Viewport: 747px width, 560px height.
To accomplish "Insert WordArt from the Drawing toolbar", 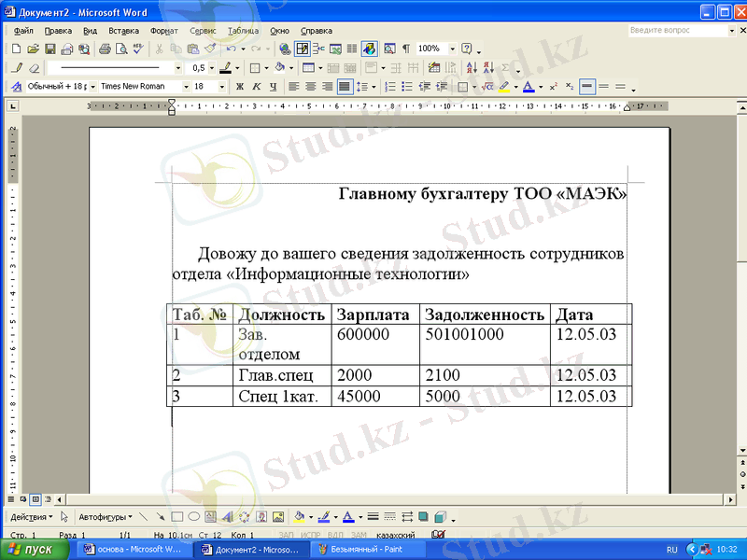I will point(227,517).
